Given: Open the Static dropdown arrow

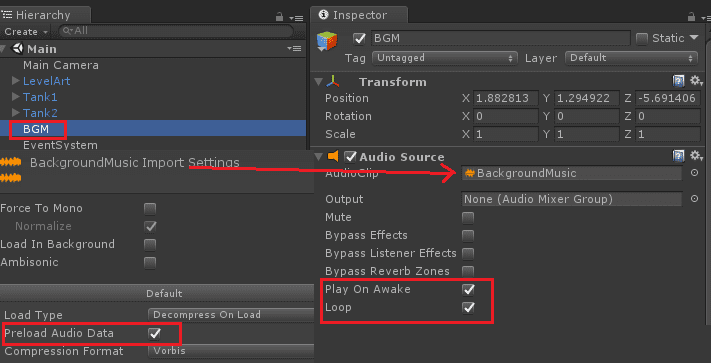Looking at the screenshot, I should pyautogui.click(x=694, y=38).
